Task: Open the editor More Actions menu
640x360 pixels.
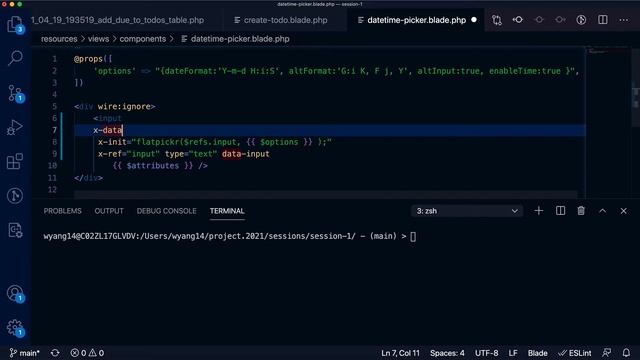Action: click(624, 20)
